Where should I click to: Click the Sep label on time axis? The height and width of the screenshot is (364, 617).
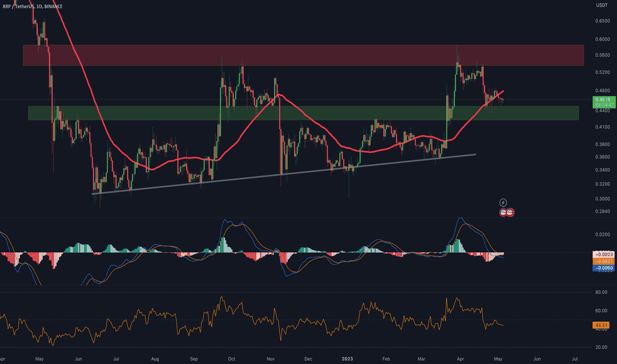tap(193, 359)
